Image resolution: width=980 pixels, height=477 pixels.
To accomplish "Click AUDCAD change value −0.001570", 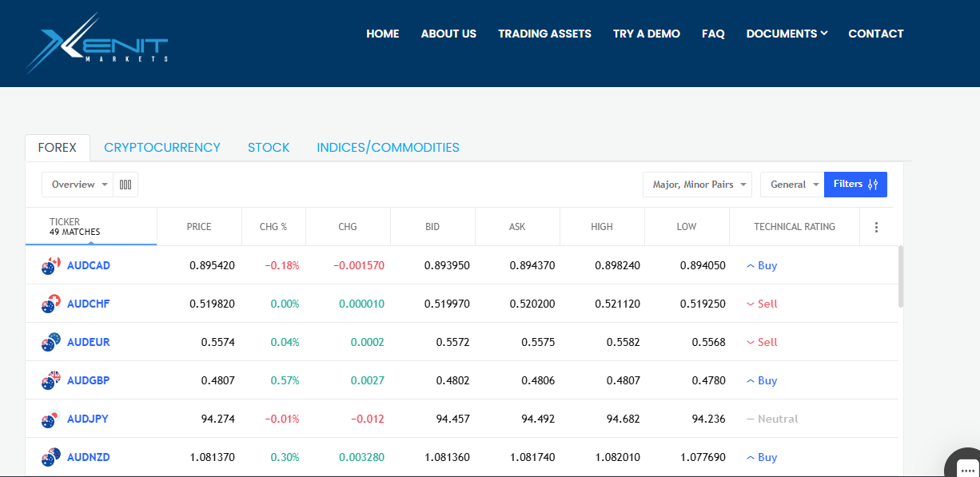I will (x=359, y=265).
